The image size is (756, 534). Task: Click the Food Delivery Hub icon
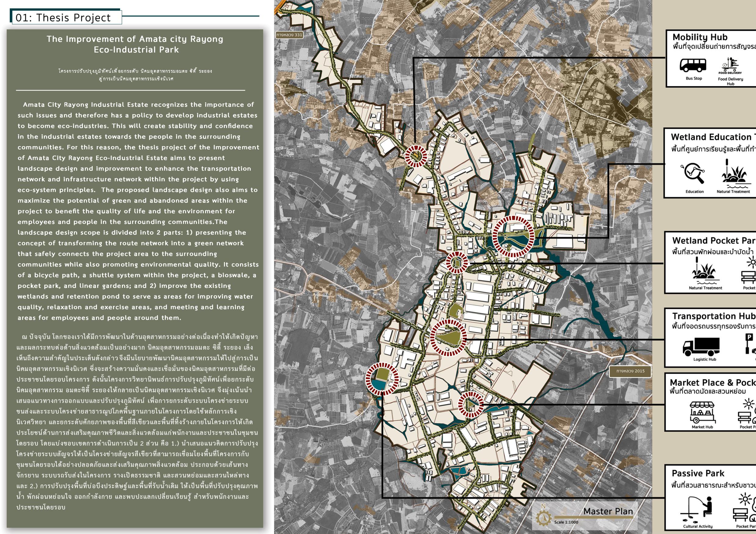coord(730,66)
